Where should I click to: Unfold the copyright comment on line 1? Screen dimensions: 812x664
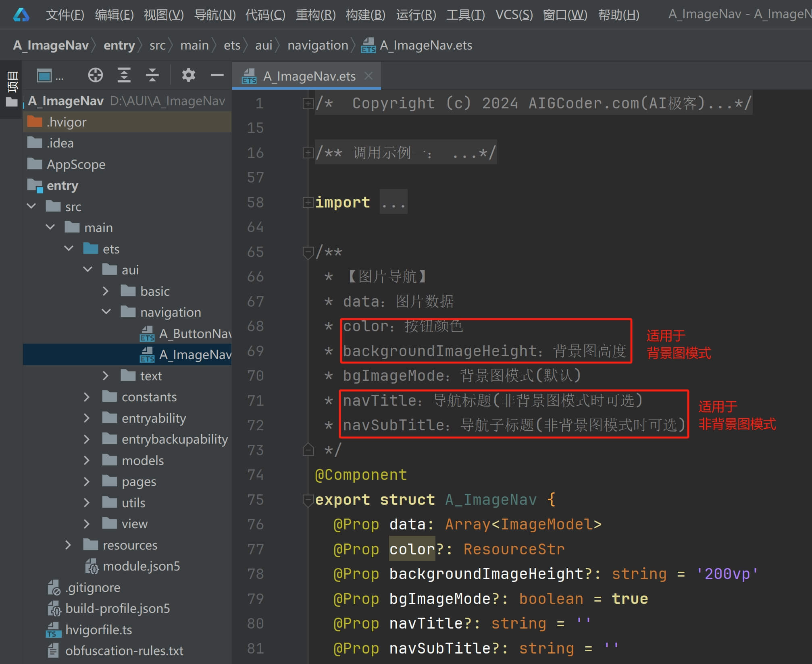pyautogui.click(x=308, y=104)
